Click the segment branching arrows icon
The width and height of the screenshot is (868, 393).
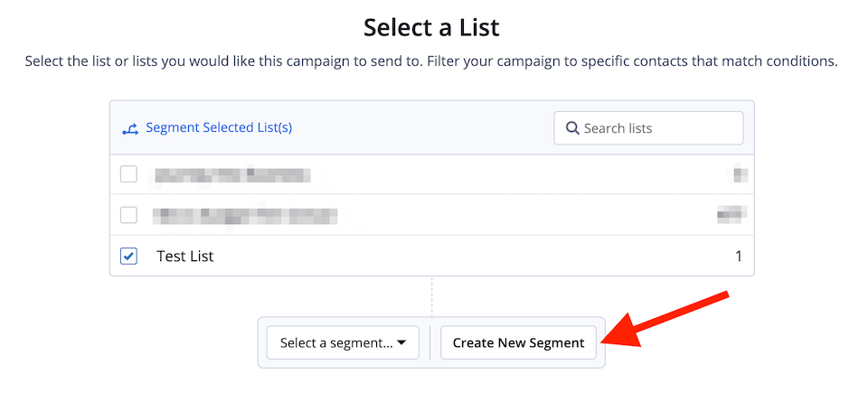click(130, 129)
